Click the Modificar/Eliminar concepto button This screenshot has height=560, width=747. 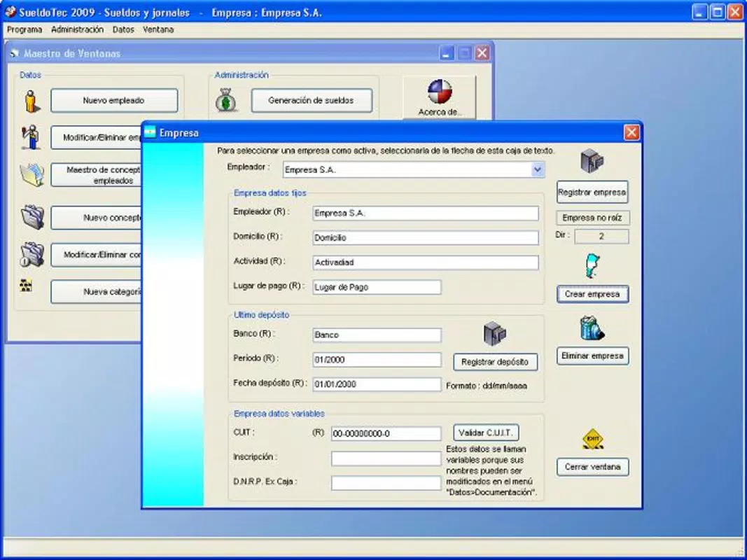coord(97,255)
